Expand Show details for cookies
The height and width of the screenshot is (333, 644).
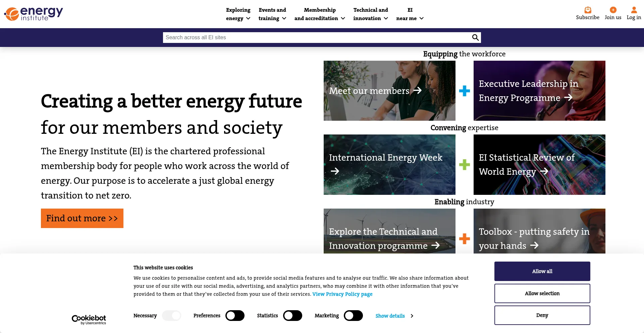[x=394, y=316]
